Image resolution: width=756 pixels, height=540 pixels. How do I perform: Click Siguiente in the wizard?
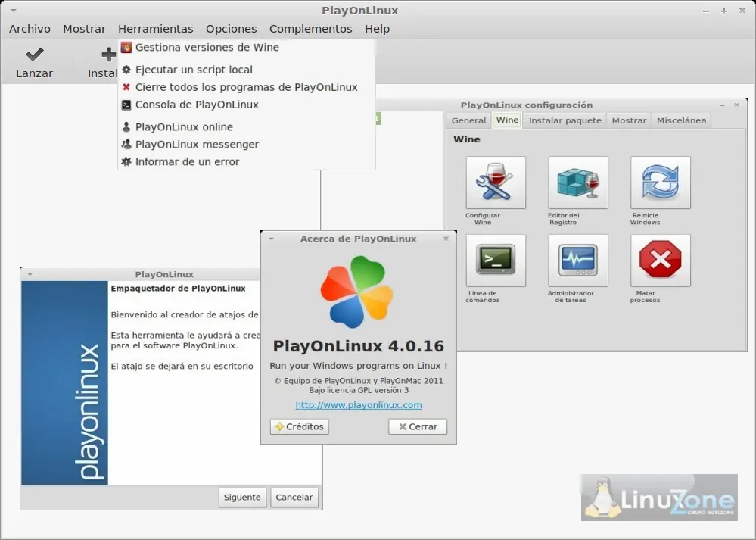tap(242, 498)
